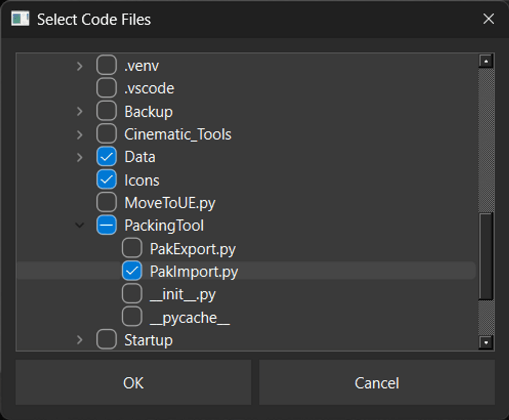Uncheck the Icons checkbox
The image size is (509, 420).
(106, 180)
